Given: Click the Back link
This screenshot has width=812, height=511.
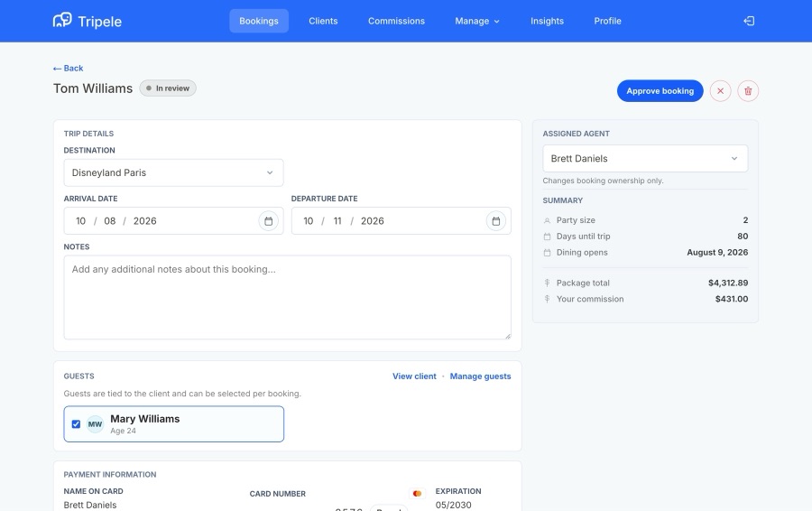Looking at the screenshot, I should 68,68.
